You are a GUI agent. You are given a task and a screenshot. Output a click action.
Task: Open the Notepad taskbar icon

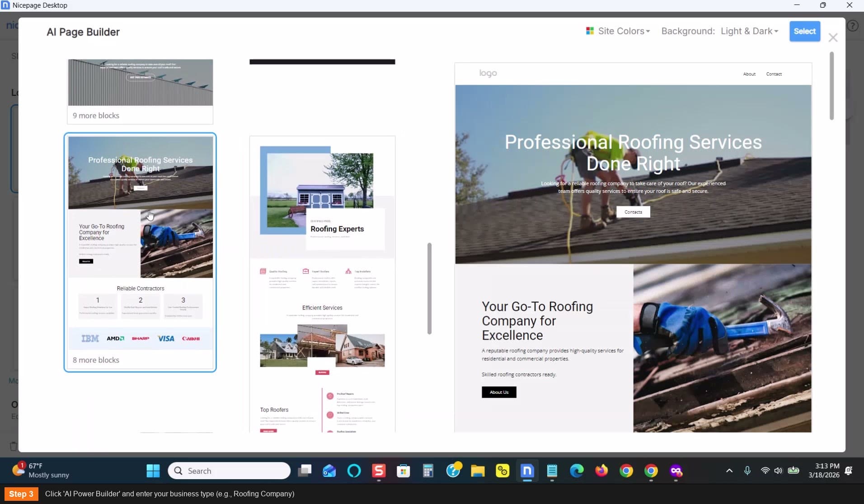tap(552, 471)
